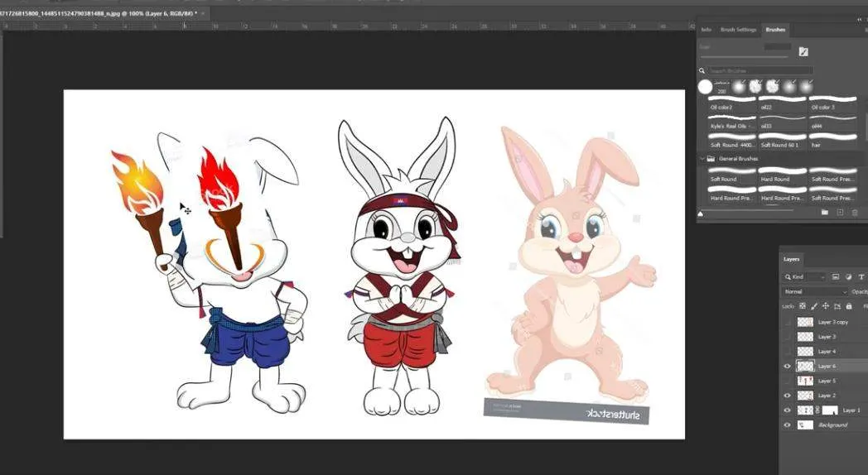
Task: Toggle the lock all padlock icon
Action: 849,306
